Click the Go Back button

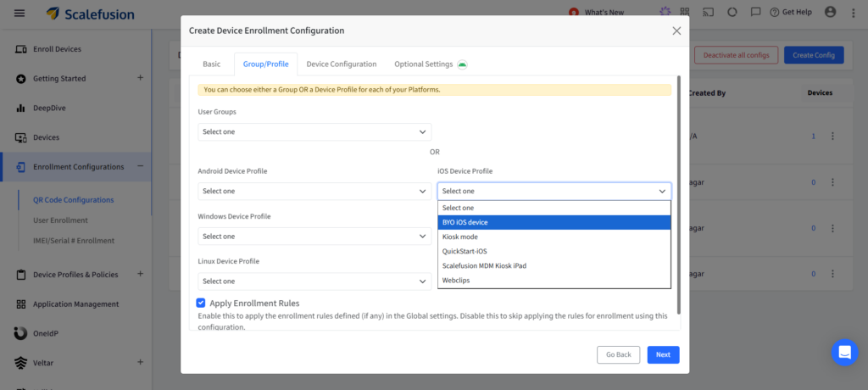click(x=618, y=355)
